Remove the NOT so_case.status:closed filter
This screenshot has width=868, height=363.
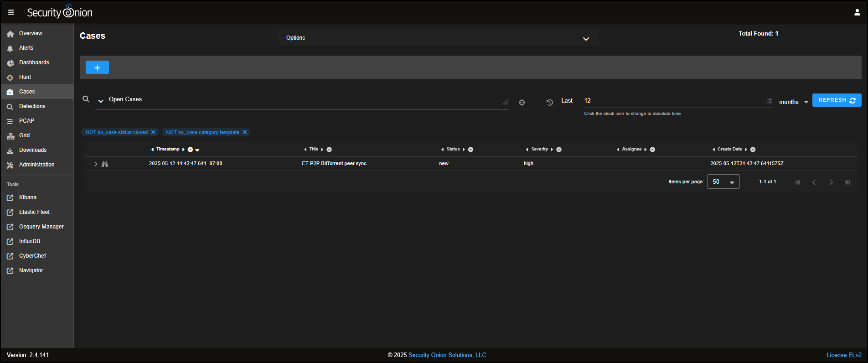[153, 132]
